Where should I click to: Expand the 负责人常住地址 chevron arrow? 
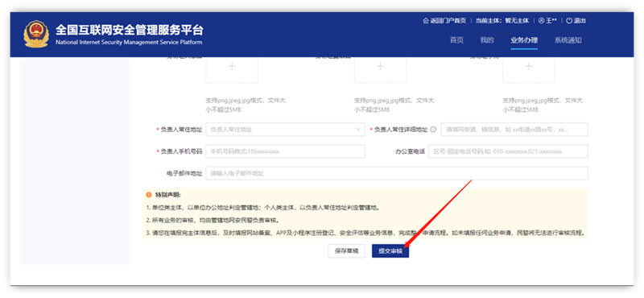(357, 130)
